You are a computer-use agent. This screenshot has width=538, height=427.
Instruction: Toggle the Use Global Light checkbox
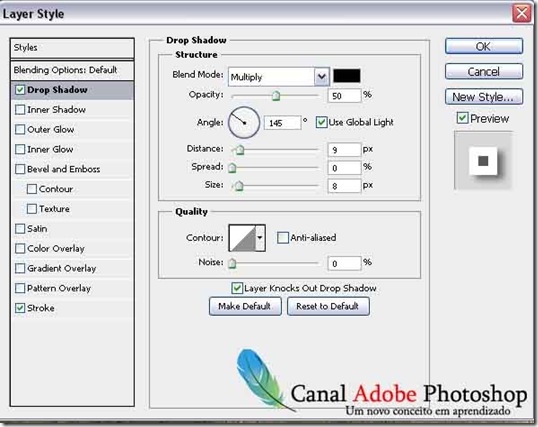(321, 122)
